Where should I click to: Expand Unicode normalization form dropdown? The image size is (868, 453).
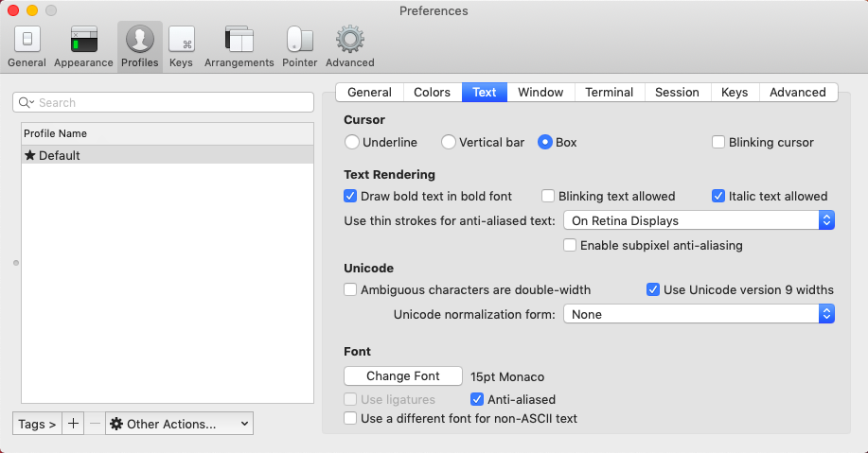[x=699, y=314]
